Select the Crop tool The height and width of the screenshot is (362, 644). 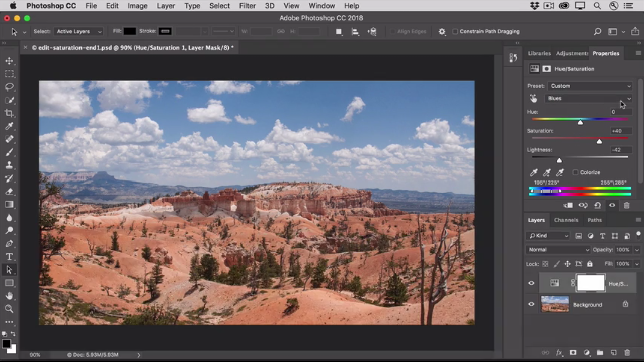[x=9, y=113]
